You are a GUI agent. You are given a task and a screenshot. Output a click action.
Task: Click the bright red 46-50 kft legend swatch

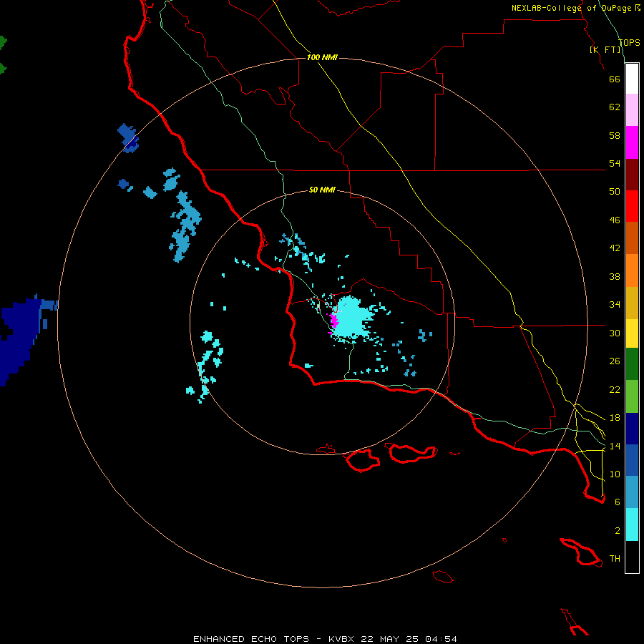(632, 206)
